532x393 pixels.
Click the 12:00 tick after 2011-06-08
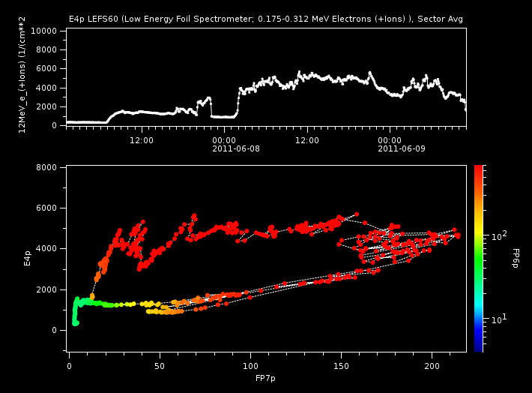307,139
